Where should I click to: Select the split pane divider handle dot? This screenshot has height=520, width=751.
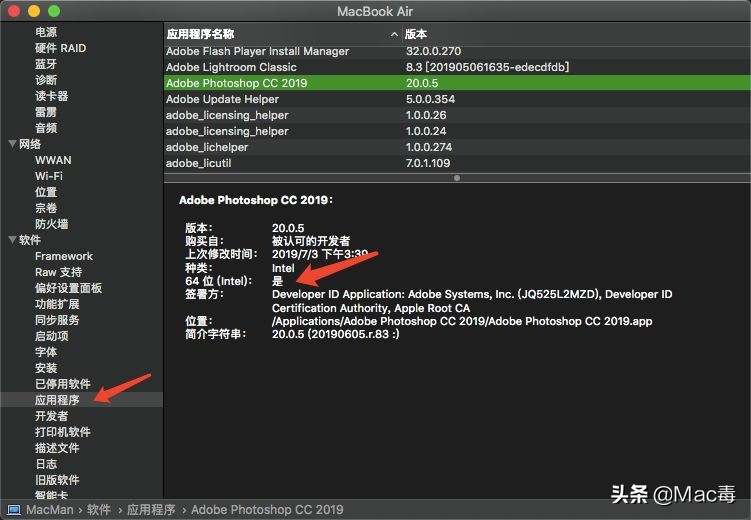pyautogui.click(x=457, y=178)
